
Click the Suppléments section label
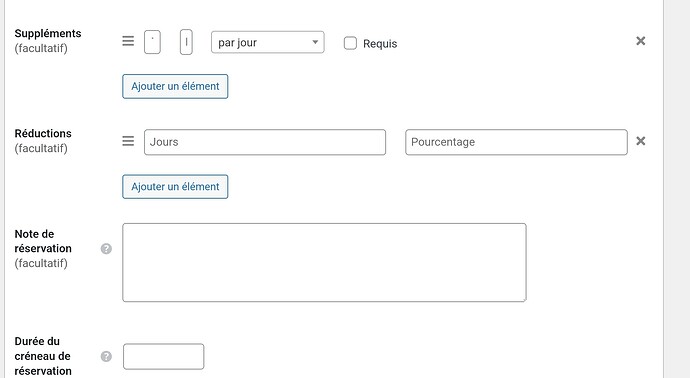click(48, 33)
